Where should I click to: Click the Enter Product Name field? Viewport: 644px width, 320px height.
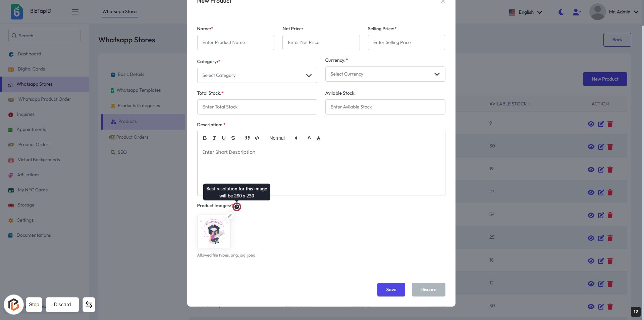tap(235, 43)
